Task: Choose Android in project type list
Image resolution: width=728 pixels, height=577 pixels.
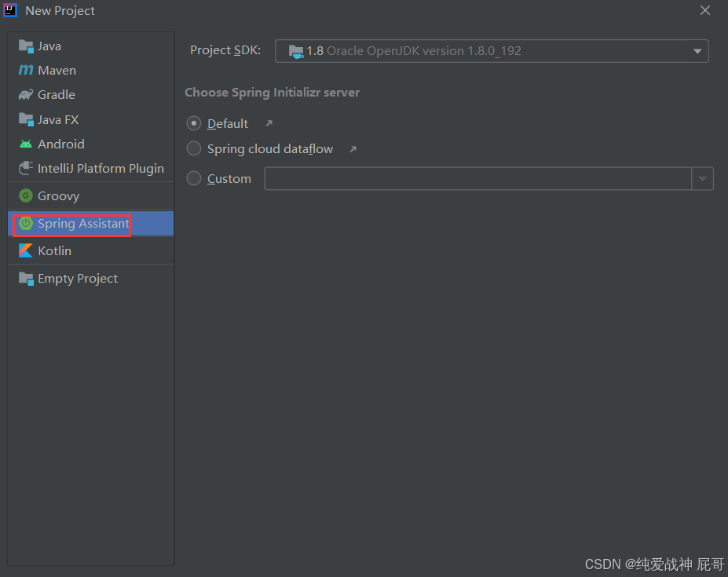Action: [x=91, y=144]
